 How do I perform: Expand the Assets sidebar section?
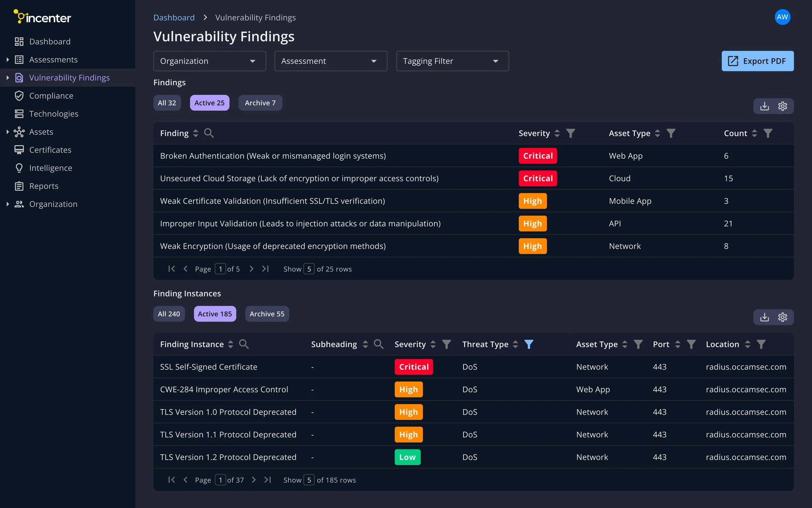point(8,132)
